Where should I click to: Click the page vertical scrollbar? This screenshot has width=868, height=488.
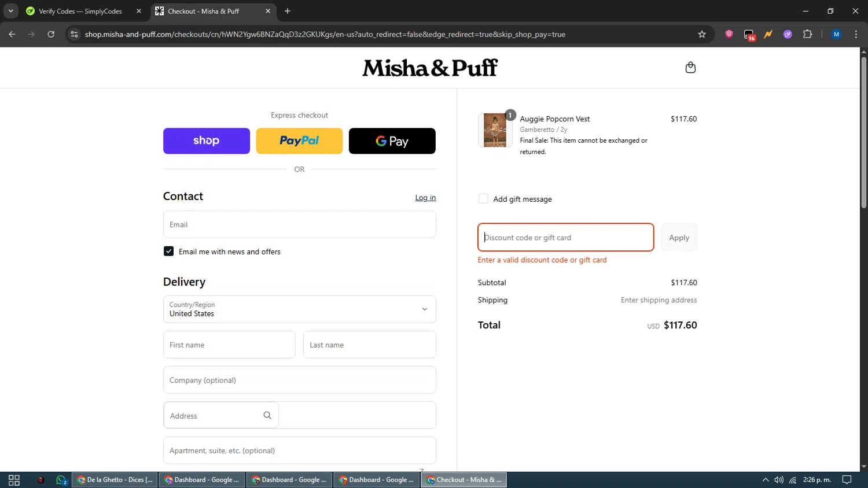[863, 132]
